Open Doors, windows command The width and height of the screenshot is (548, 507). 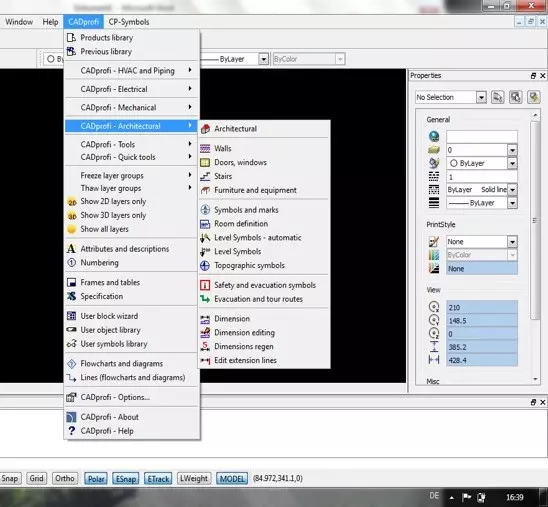pos(264,162)
